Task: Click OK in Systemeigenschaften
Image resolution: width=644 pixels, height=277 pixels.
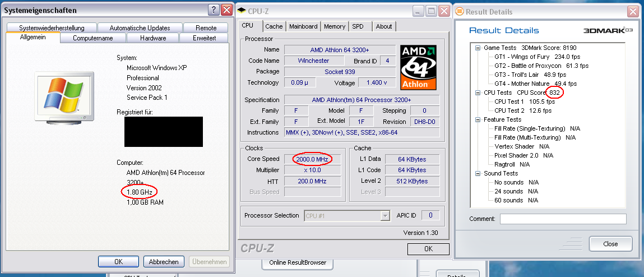Action: coord(119,261)
